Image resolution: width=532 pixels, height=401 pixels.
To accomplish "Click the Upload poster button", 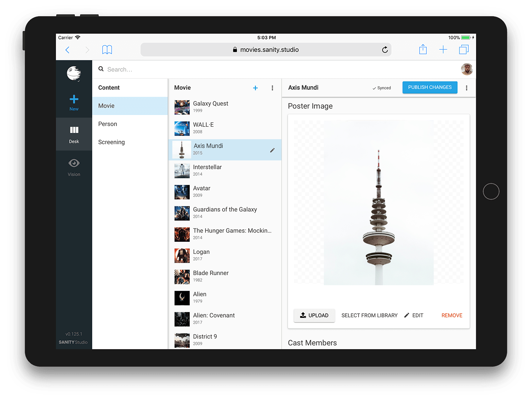I will pyautogui.click(x=314, y=315).
